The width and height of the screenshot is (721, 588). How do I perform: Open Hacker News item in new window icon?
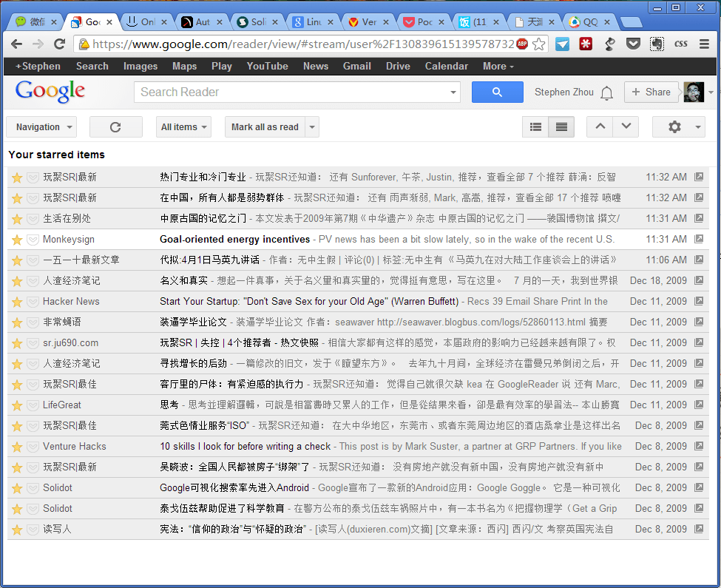699,301
